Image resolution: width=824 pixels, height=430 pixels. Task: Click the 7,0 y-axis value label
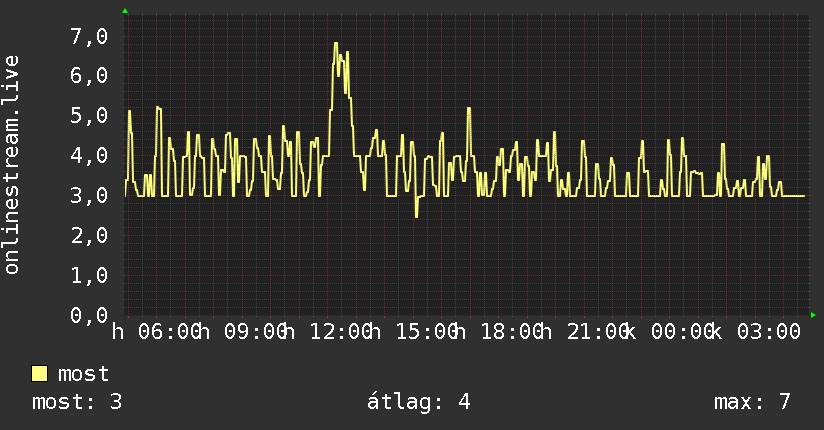tap(89, 36)
